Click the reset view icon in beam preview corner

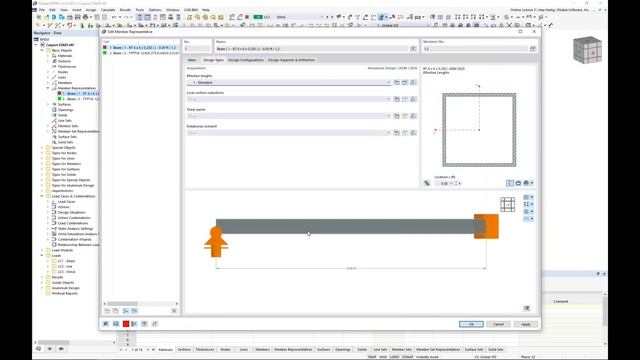527,308
